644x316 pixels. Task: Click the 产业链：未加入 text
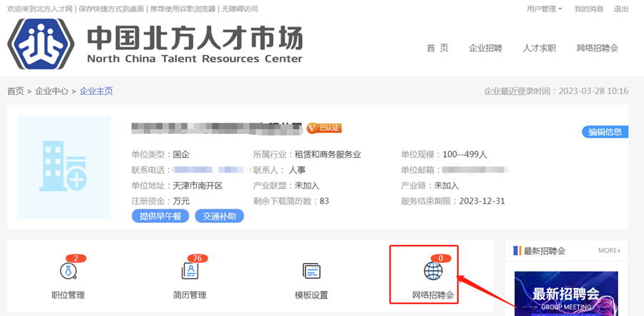click(430, 186)
